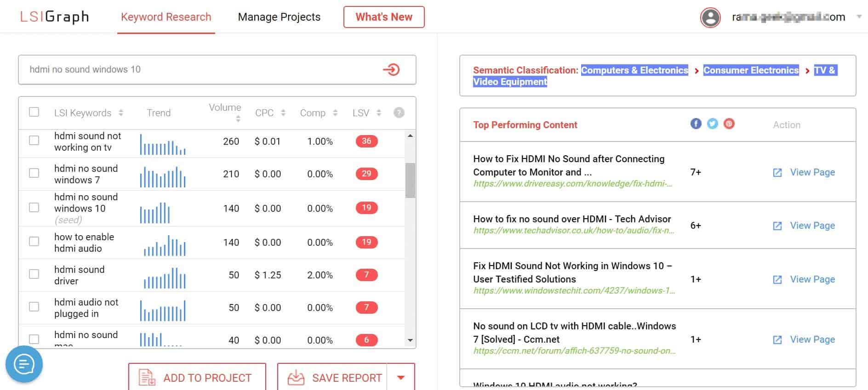868x390 pixels.
Task: Open drivereasy.com URL link
Action: [x=573, y=184]
